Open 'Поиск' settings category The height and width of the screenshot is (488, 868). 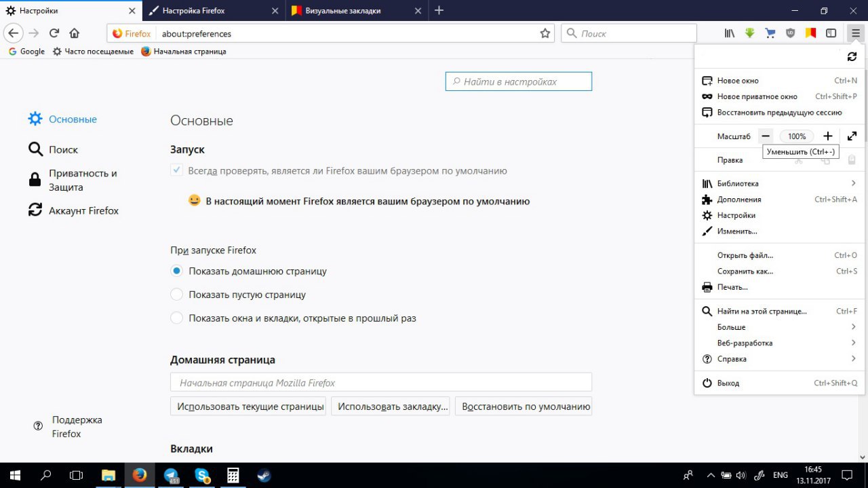click(54, 149)
